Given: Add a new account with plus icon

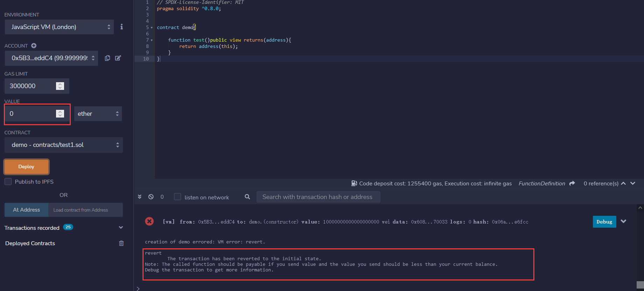Looking at the screenshot, I should [x=34, y=46].
